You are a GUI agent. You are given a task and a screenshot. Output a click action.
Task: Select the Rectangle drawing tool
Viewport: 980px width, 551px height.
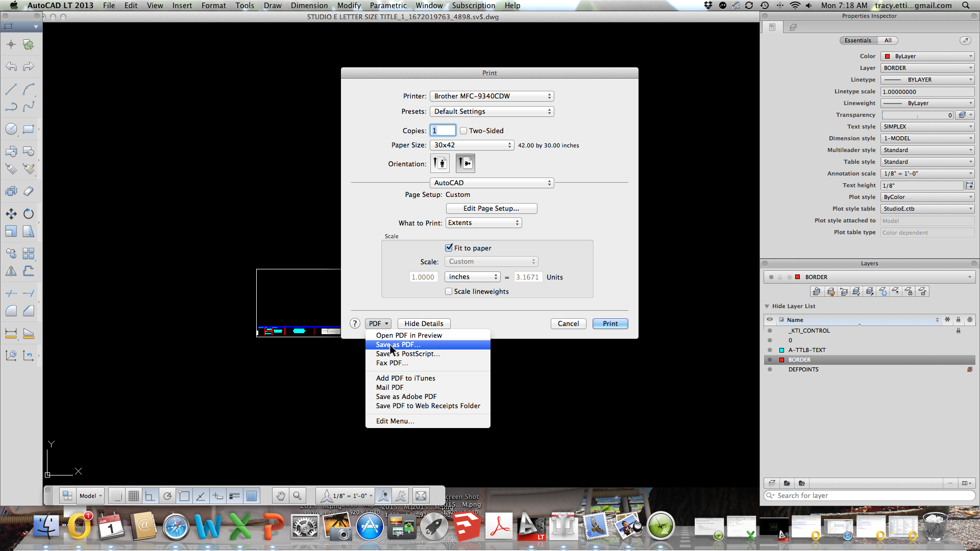coord(29,129)
